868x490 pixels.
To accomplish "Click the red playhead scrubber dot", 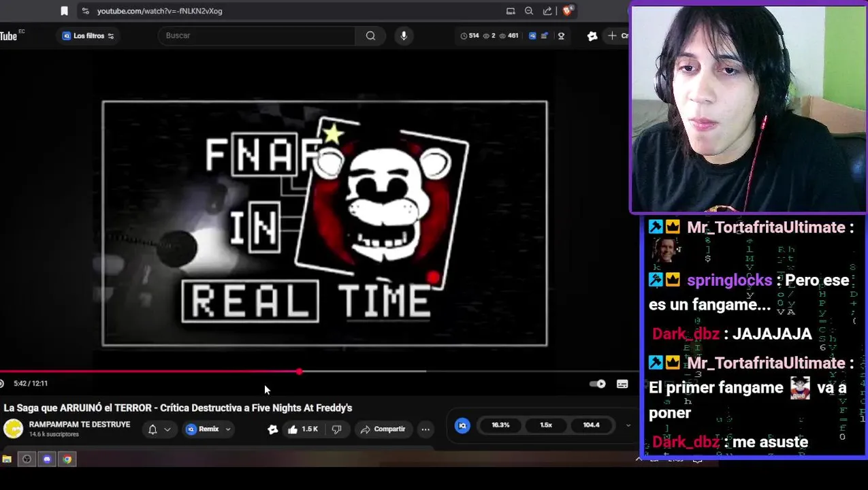I will coord(300,372).
